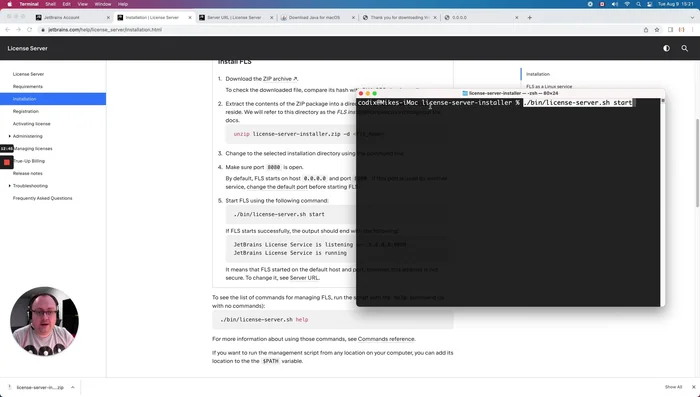The width and height of the screenshot is (700, 397).
Task: Click the ./bin/license-server.sh help code block
Action: click(x=333, y=320)
